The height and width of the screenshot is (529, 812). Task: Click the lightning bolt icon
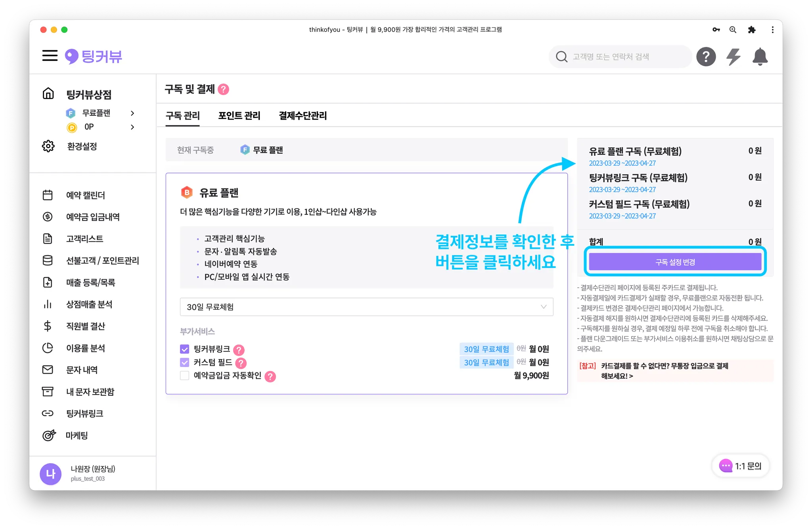[733, 57]
